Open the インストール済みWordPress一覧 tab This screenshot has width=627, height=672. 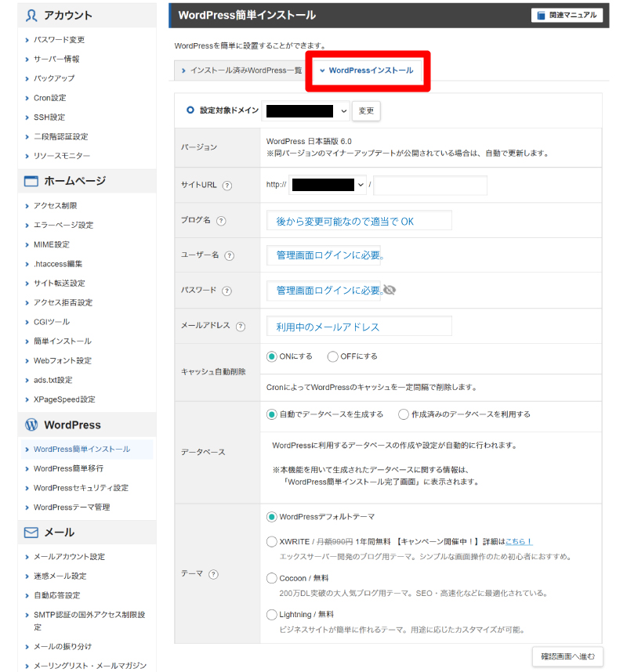click(241, 70)
